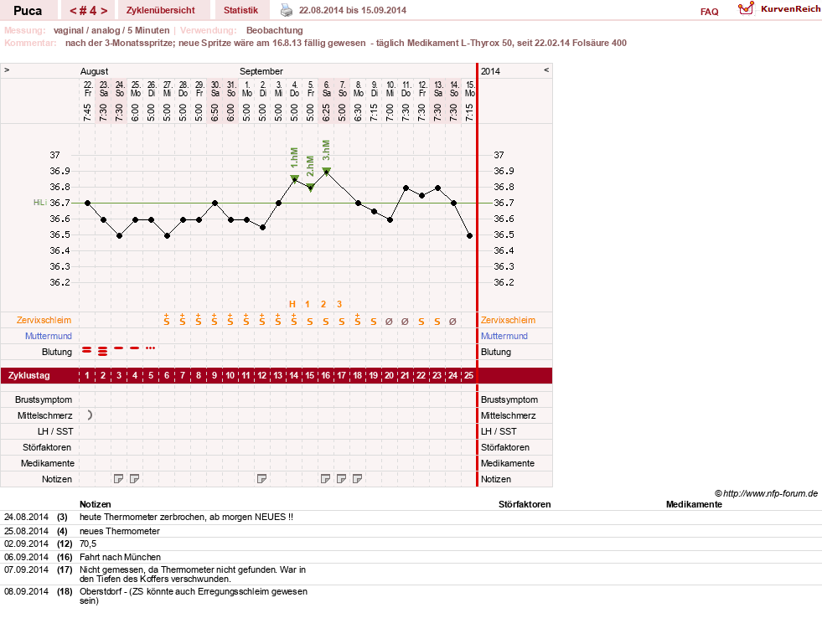This screenshot has width=822, height=644.
Task: Open the Statistik tab
Action: [240, 10]
